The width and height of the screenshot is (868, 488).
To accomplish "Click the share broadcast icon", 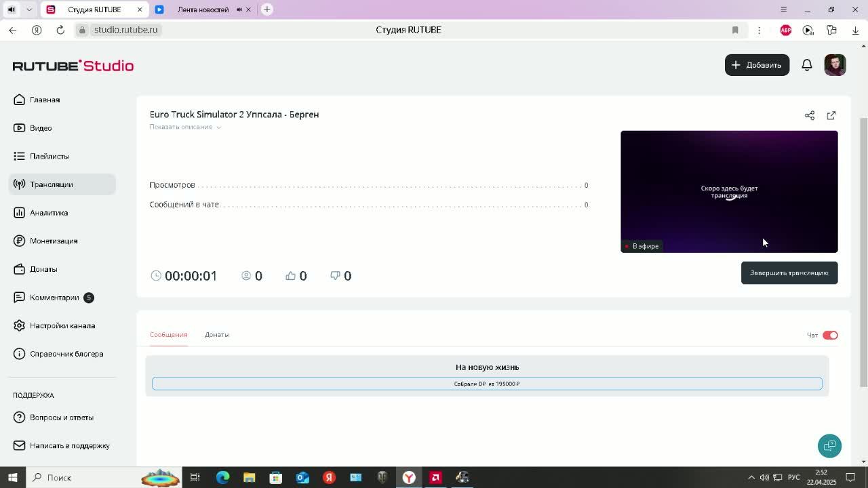I will click(810, 115).
